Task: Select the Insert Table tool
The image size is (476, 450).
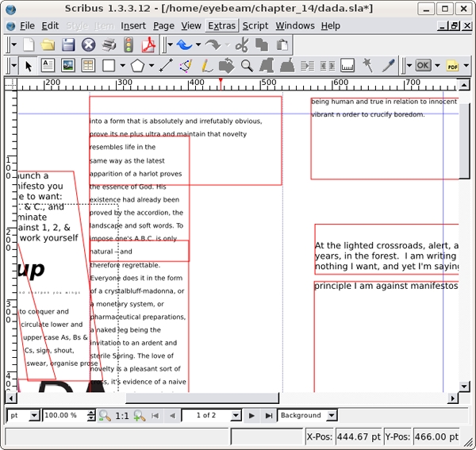Action: pyautogui.click(x=87, y=66)
